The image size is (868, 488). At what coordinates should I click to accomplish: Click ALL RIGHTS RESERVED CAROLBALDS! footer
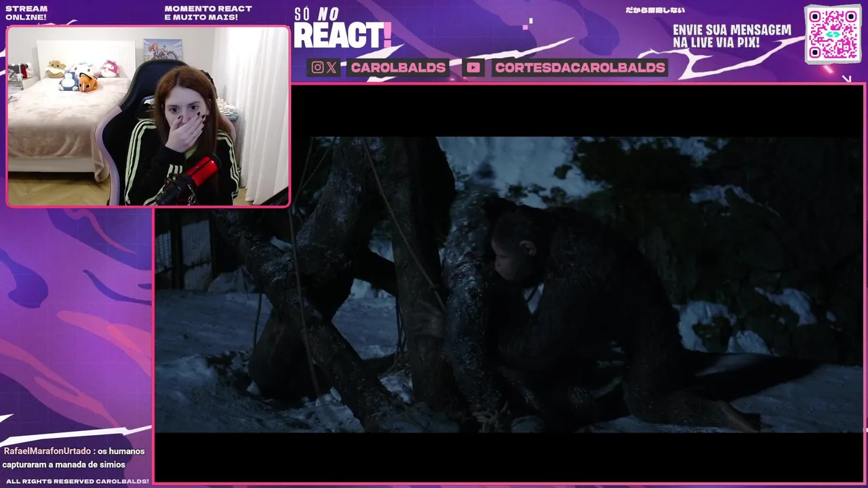[x=77, y=481]
